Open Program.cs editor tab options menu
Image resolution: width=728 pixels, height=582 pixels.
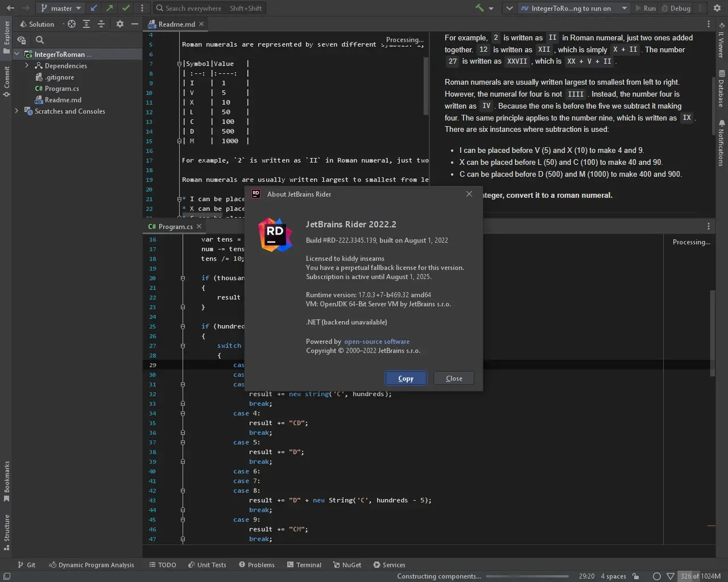tap(709, 226)
